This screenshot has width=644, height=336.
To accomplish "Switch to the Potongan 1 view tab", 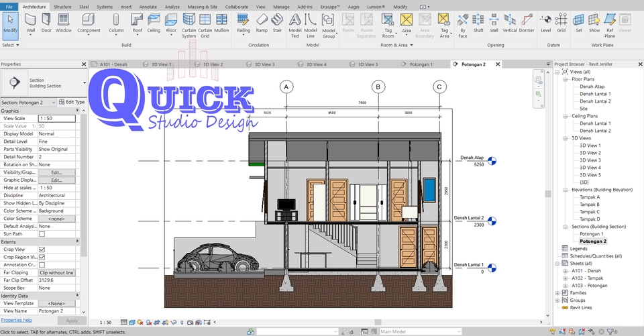I will 421,64.
